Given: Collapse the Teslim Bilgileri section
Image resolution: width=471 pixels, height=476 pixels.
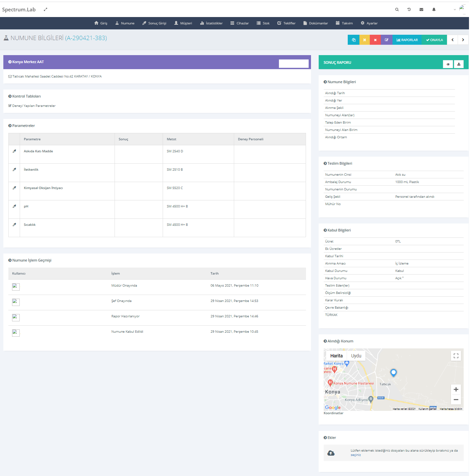Looking at the screenshot, I should (x=325, y=164).
